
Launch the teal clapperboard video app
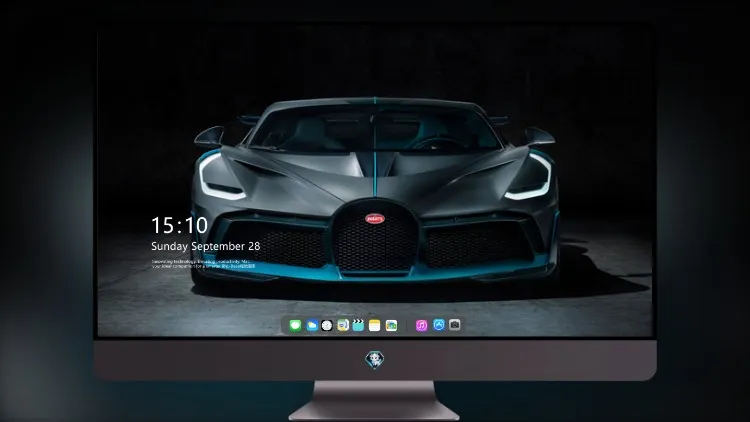(358, 325)
